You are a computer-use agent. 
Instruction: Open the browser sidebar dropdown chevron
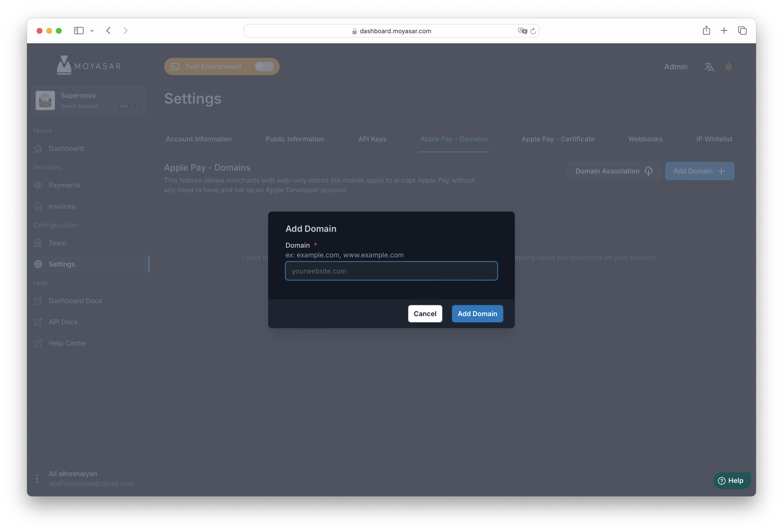(x=92, y=31)
